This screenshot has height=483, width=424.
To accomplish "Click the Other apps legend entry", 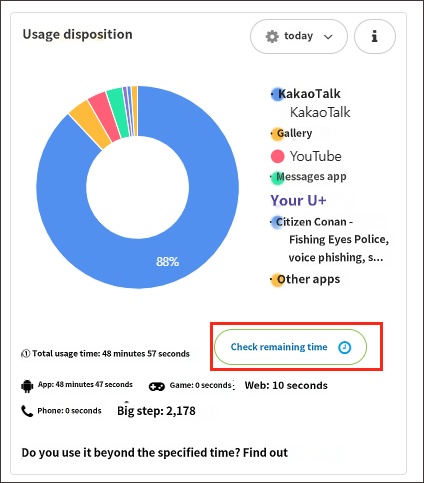I will pos(305,279).
